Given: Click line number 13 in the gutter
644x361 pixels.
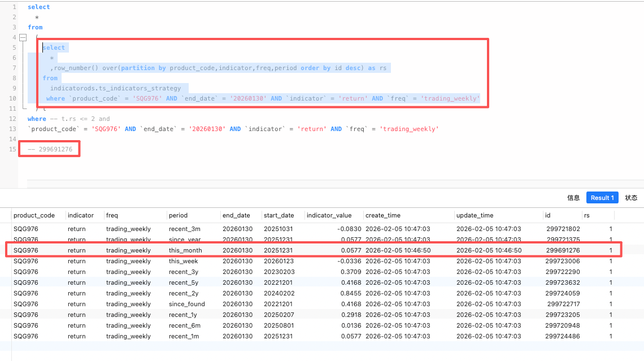Looking at the screenshot, I should click(12, 129).
